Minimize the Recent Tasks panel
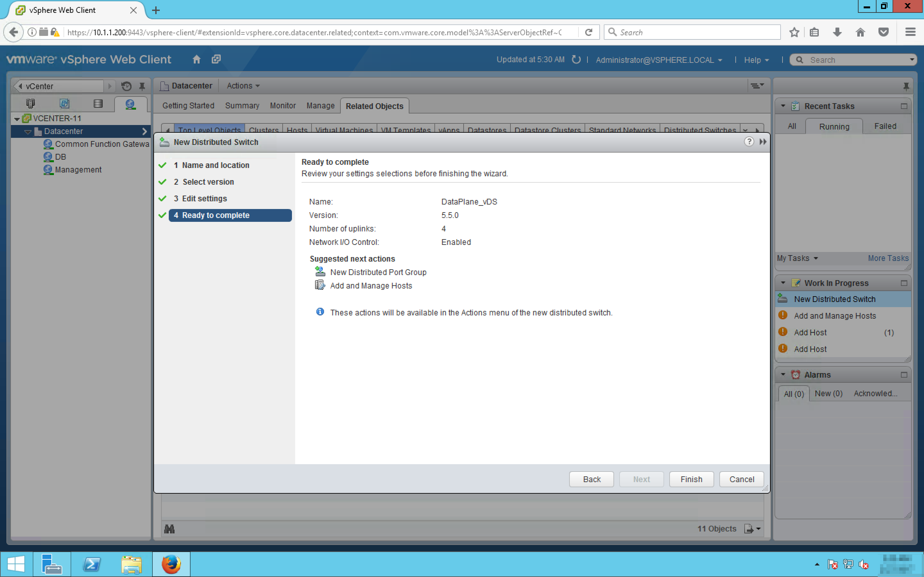924x577 pixels. (x=904, y=106)
